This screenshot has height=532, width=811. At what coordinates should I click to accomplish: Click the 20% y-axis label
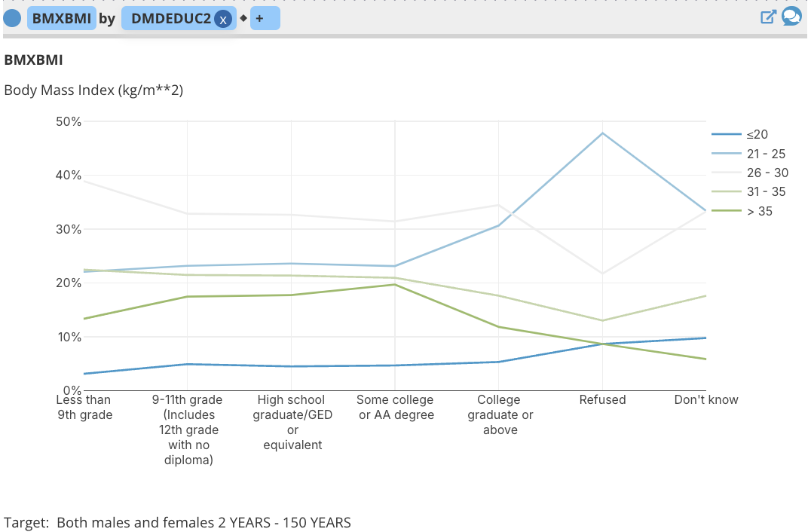coord(69,283)
